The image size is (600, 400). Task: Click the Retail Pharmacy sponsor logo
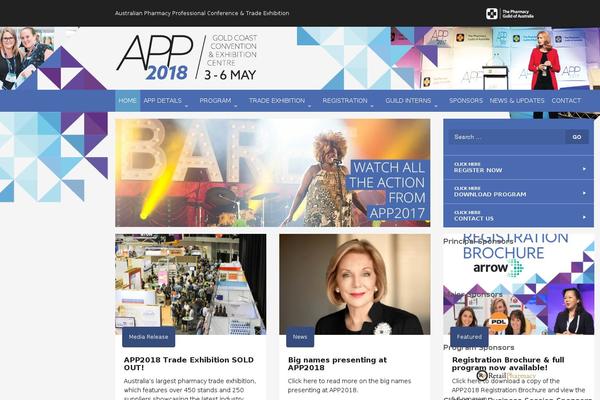point(506,376)
